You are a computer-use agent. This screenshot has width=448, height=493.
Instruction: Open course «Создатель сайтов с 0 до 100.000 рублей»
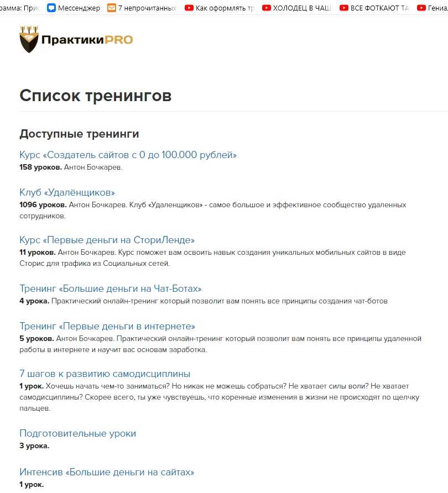[x=128, y=155]
